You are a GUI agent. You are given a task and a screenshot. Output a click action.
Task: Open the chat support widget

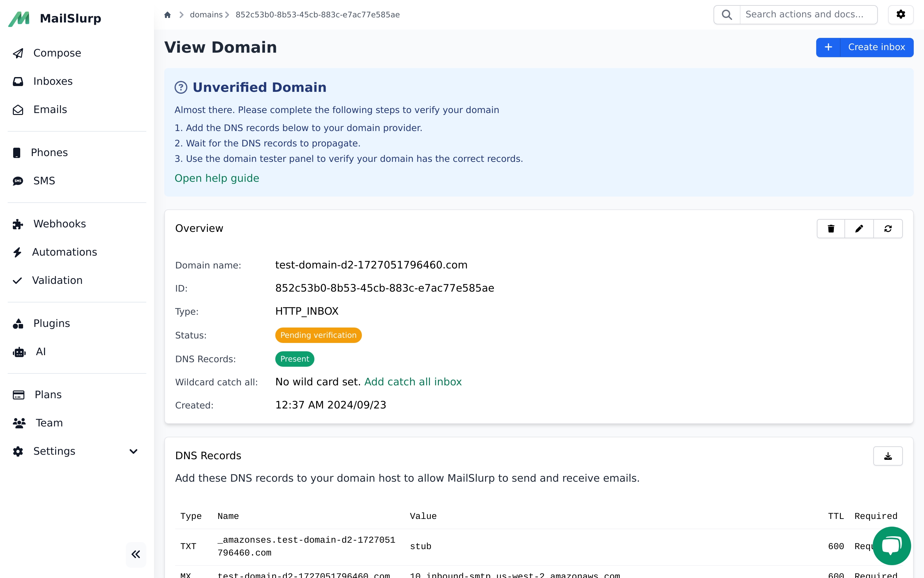tap(892, 546)
